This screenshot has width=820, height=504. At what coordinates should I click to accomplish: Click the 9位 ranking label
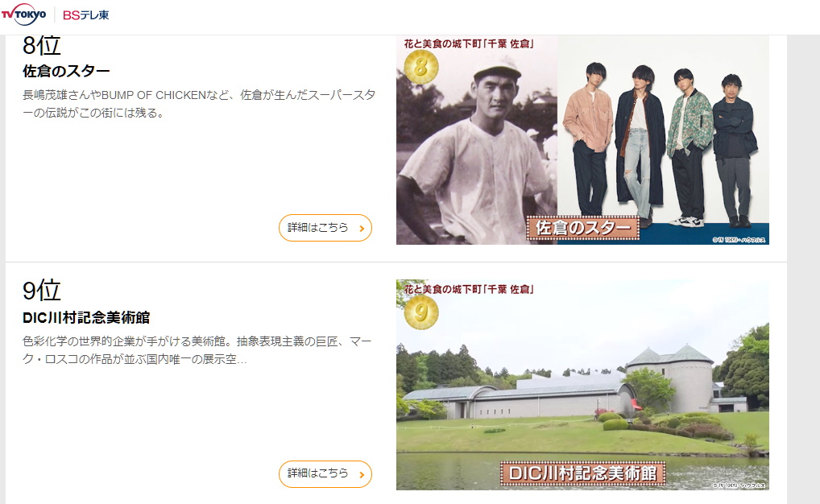(42, 290)
